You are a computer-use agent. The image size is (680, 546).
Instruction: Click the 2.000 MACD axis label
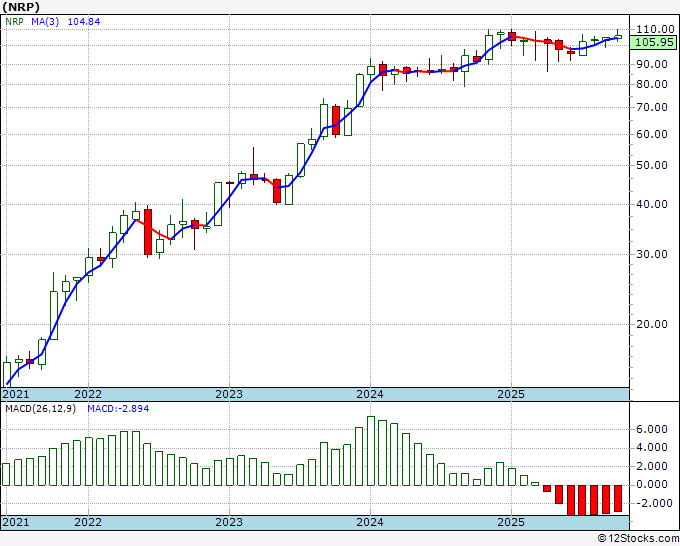point(652,466)
